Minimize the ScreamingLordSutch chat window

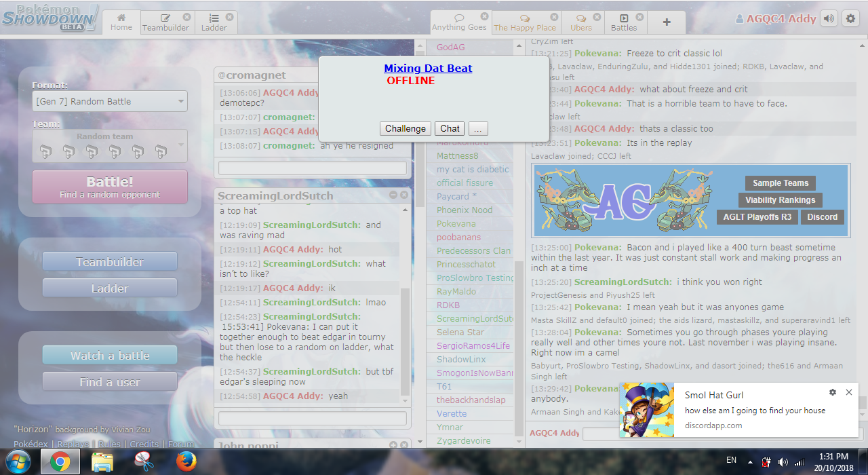[x=393, y=195]
